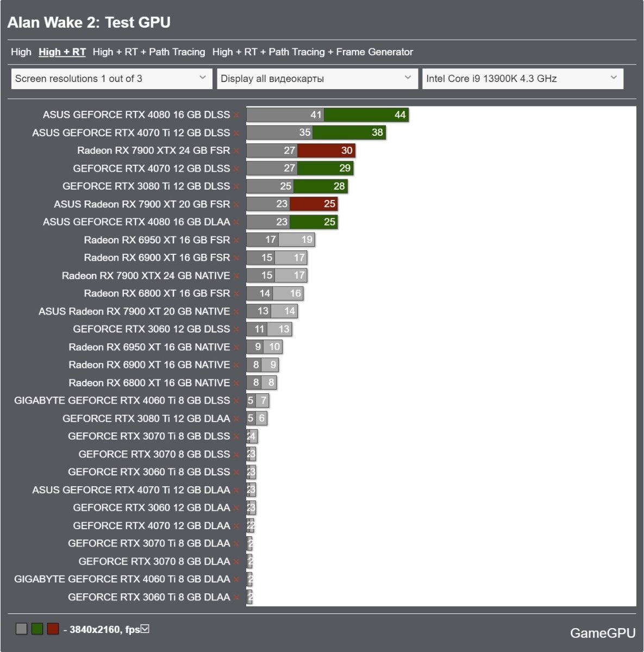Click the Radeon RX 6800 XT 16 GB NATIVE label
The height and width of the screenshot is (652, 644).
point(149,383)
